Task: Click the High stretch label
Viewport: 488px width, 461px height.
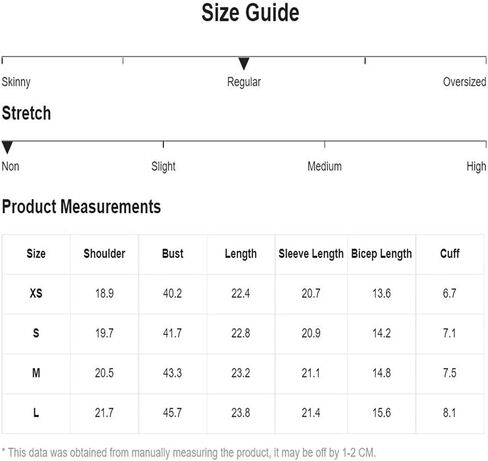Action: [476, 166]
